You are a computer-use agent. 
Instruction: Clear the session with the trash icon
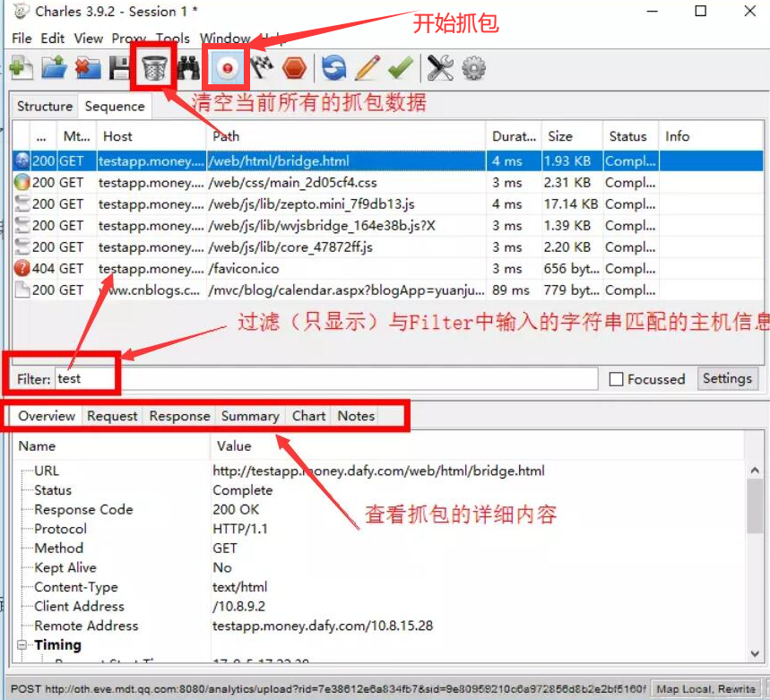pyautogui.click(x=154, y=67)
